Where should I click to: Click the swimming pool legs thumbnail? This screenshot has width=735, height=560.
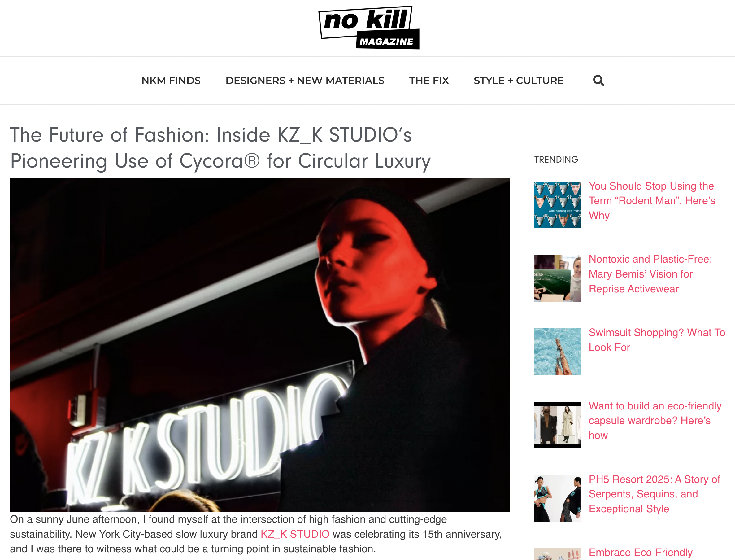pyautogui.click(x=557, y=352)
